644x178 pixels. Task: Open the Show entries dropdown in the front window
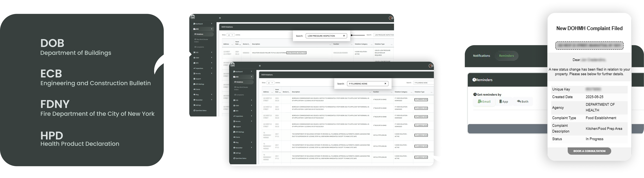coord(270,83)
